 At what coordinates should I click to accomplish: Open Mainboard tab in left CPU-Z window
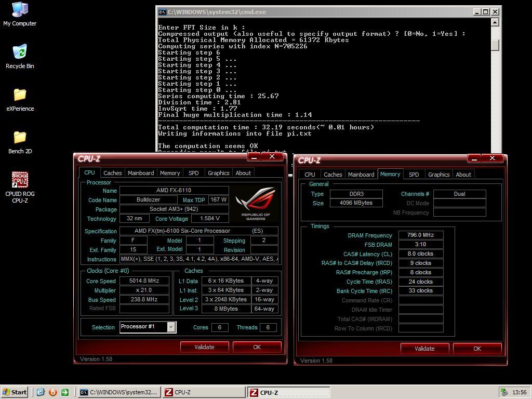[x=141, y=173]
